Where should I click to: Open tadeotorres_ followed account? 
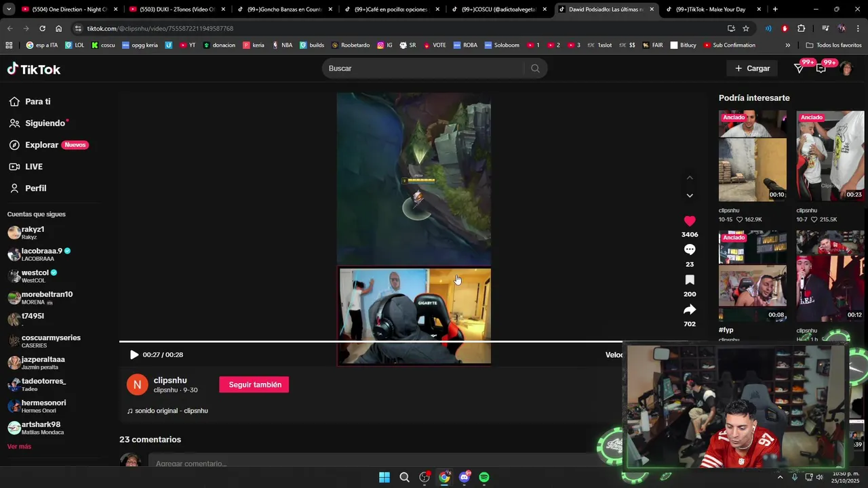click(x=37, y=384)
